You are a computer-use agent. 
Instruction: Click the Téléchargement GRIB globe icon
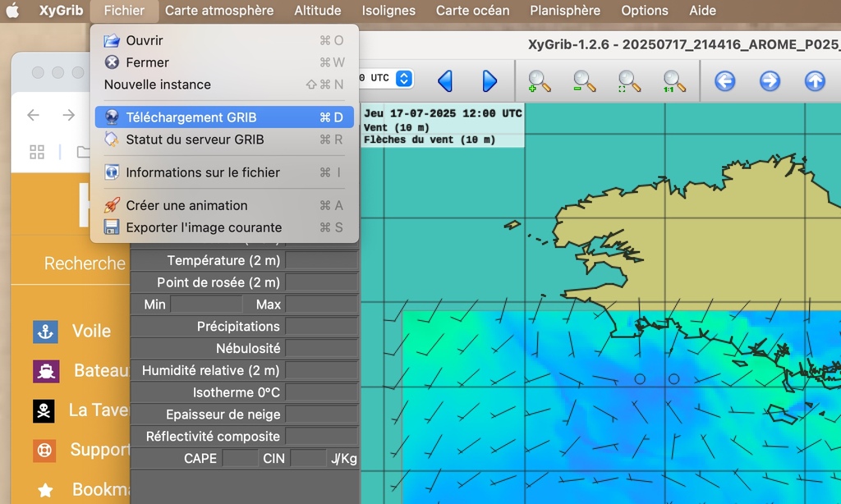112,117
